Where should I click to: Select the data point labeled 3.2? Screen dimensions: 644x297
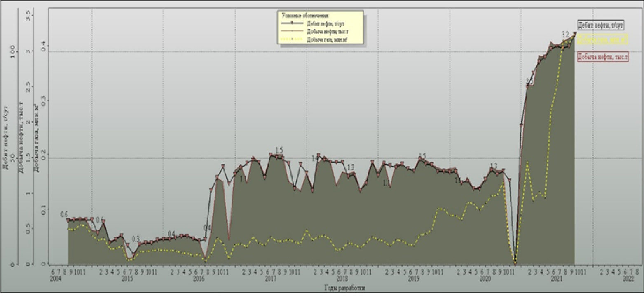574,34
